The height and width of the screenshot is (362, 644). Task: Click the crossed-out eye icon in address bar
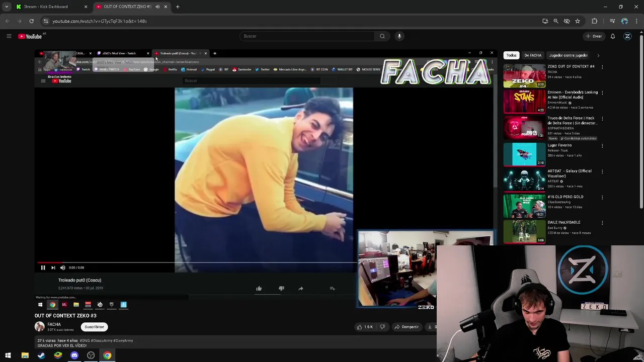pos(567,21)
